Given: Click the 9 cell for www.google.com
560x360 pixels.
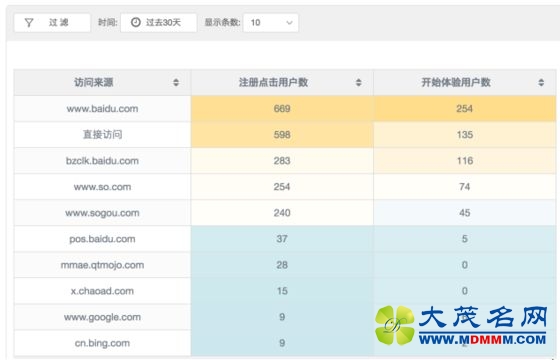Looking at the screenshot, I should click(282, 317).
